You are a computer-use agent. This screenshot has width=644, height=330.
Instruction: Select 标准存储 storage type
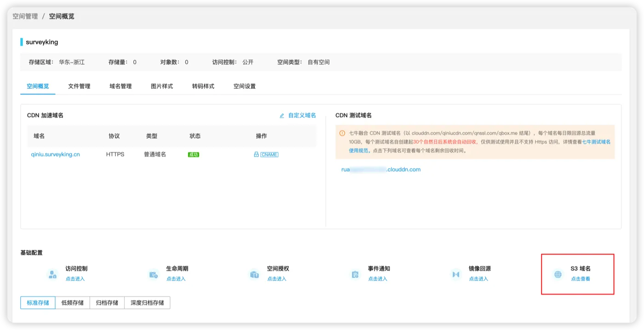click(38, 303)
